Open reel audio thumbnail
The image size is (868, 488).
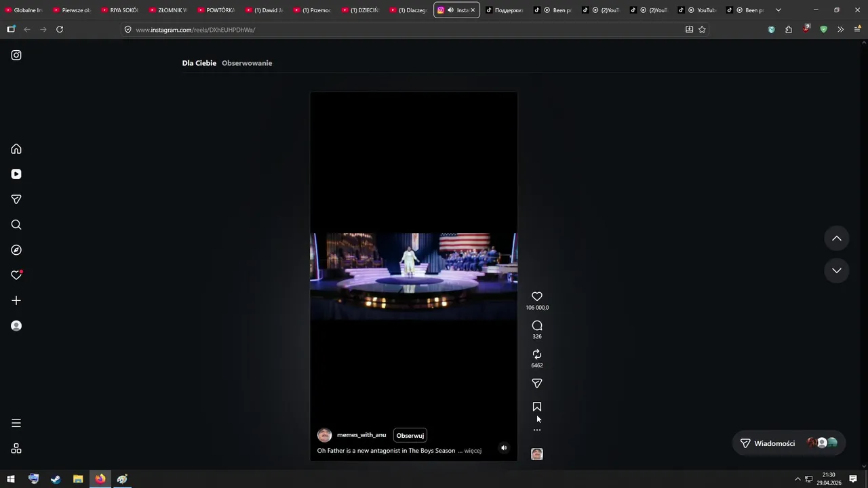point(537,454)
